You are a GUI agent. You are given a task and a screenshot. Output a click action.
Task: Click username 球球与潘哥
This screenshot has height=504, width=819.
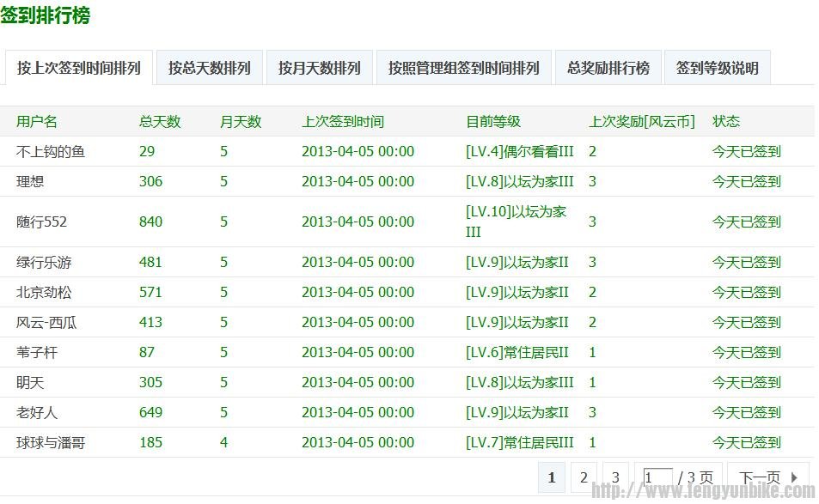(51, 443)
